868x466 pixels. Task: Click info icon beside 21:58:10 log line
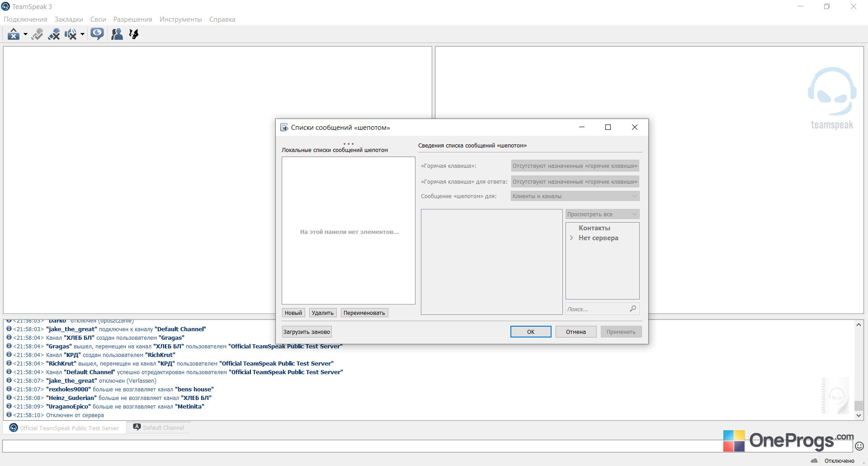[x=9, y=414]
